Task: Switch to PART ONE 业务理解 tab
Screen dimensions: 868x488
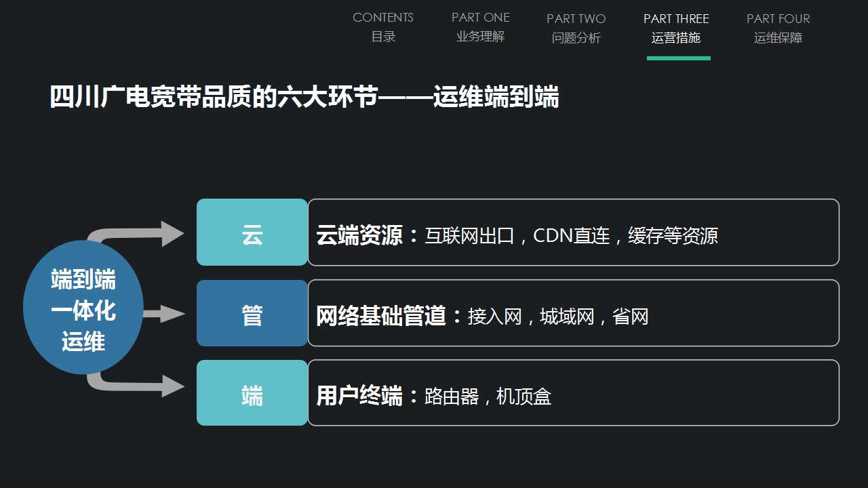Action: coord(481,27)
